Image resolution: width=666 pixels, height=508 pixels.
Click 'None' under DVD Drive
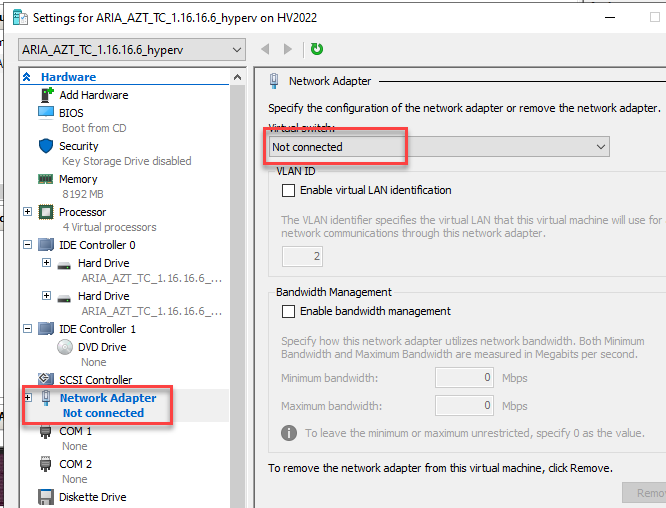tap(94, 362)
